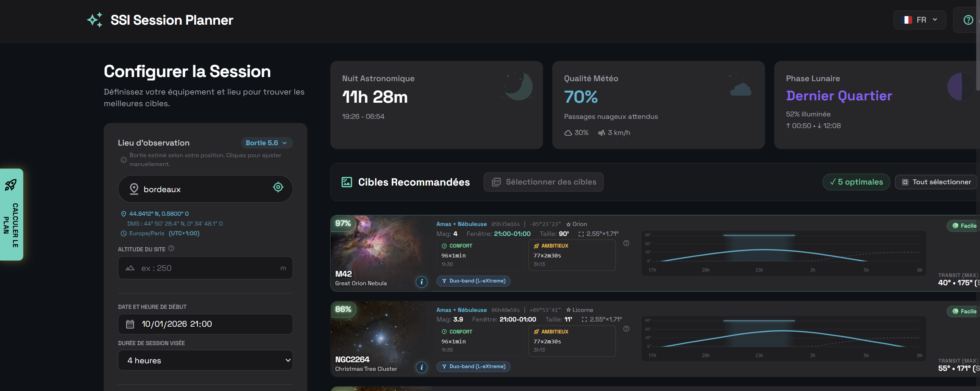Click help icon next to Altitude du site
The width and height of the screenshot is (980, 391).
pyautogui.click(x=171, y=248)
